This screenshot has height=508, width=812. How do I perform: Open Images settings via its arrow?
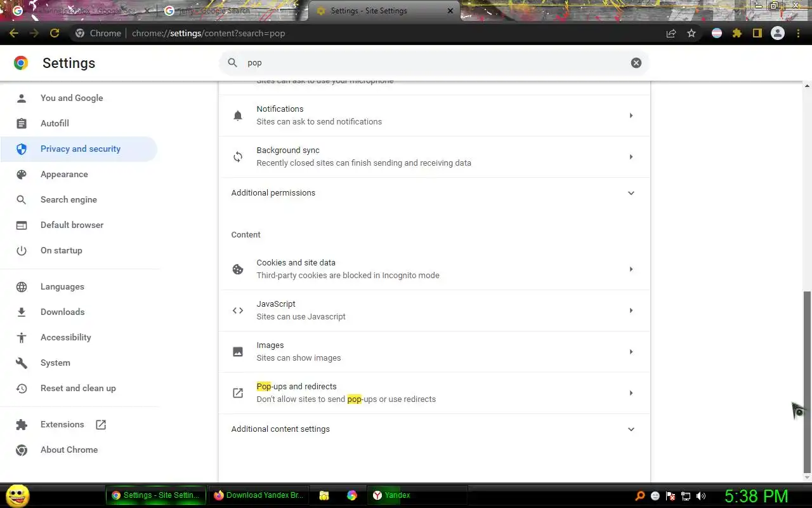click(x=631, y=352)
